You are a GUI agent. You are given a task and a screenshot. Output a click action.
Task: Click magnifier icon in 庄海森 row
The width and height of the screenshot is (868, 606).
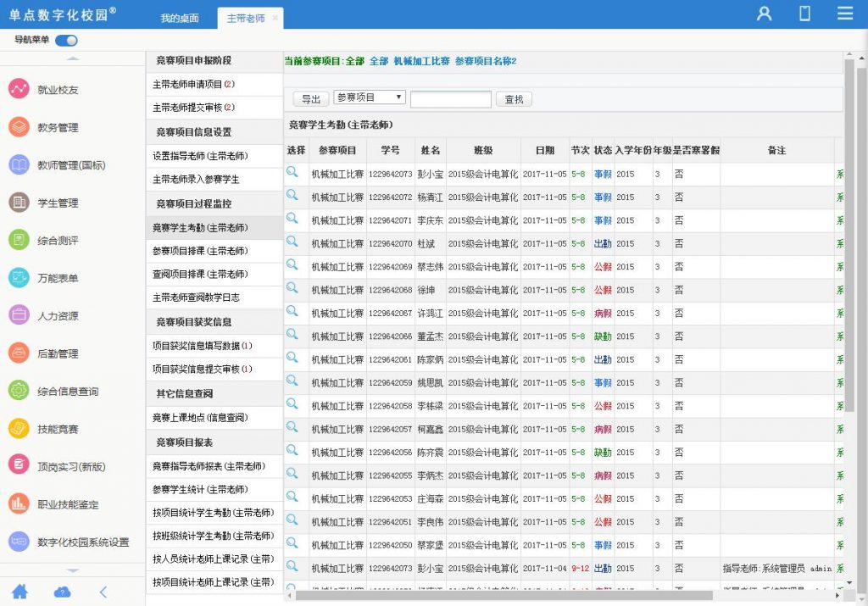coord(292,497)
